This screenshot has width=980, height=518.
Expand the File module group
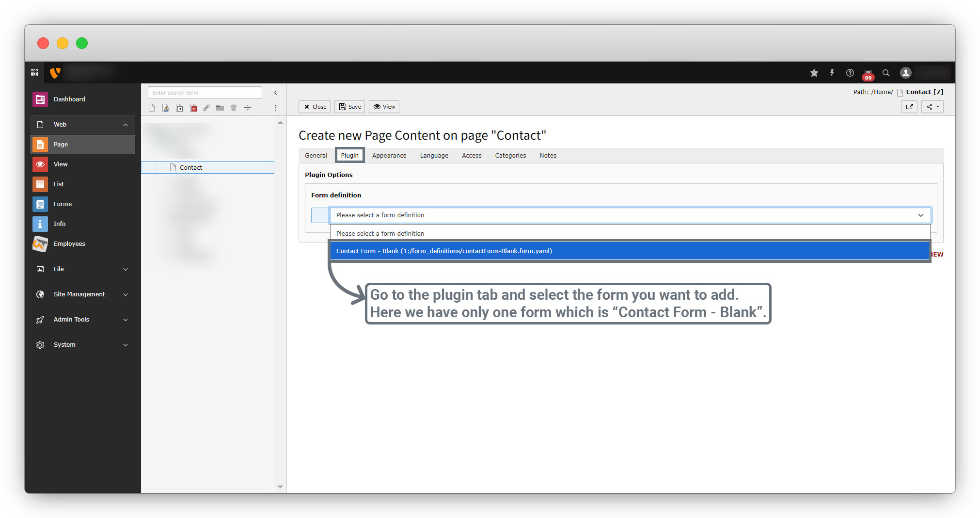pyautogui.click(x=126, y=269)
